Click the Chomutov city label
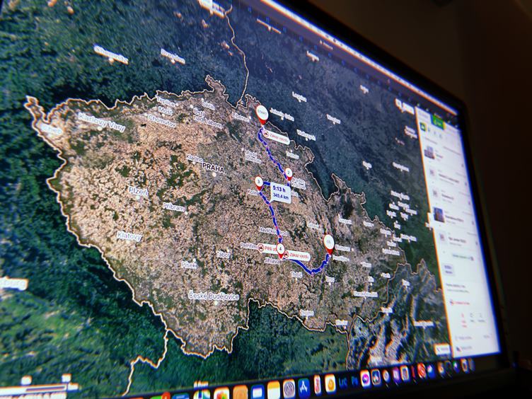 (x=162, y=120)
